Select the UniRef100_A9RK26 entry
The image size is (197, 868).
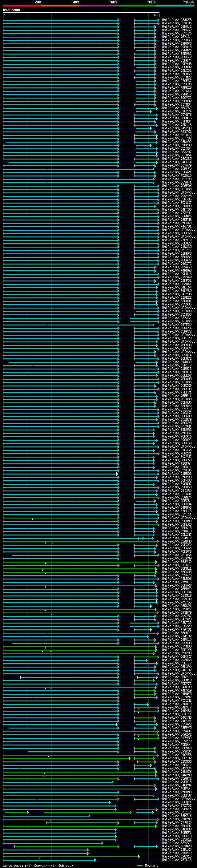[x=177, y=88]
